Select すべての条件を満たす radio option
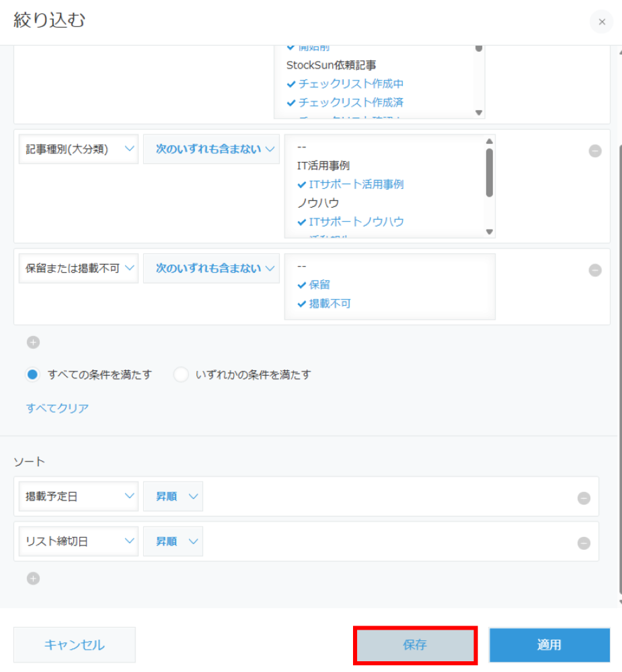The width and height of the screenshot is (622, 672). [x=33, y=375]
